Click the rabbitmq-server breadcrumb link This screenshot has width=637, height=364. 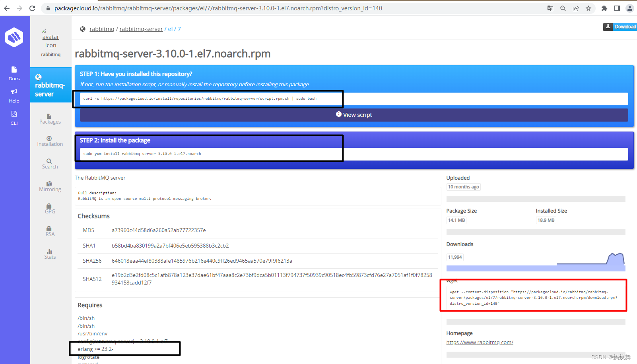[x=141, y=29]
